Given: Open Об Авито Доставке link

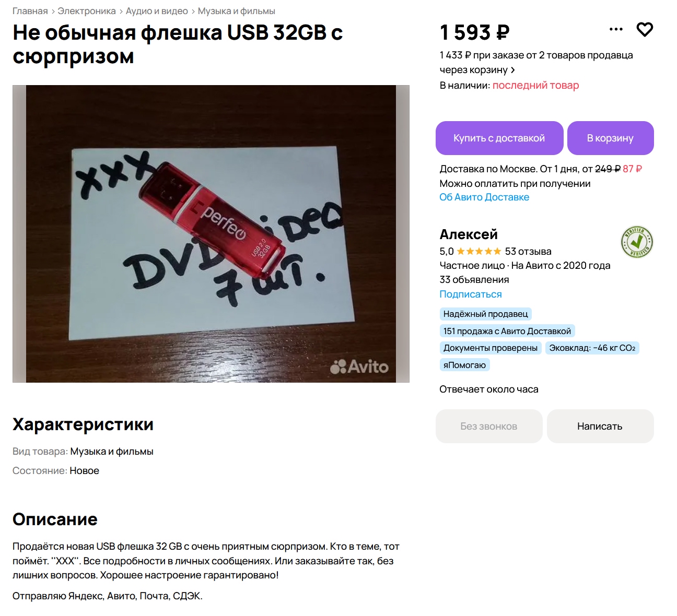Looking at the screenshot, I should click(x=484, y=197).
